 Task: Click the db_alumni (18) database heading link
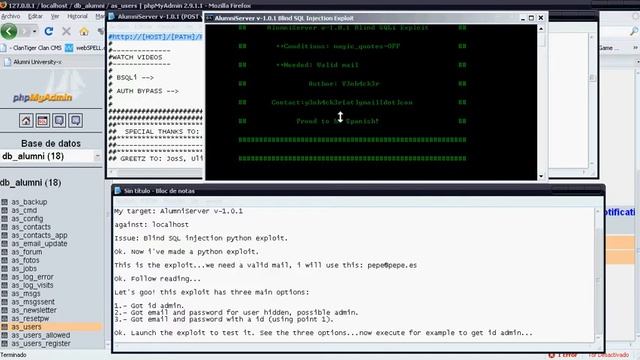pyautogui.click(x=31, y=183)
